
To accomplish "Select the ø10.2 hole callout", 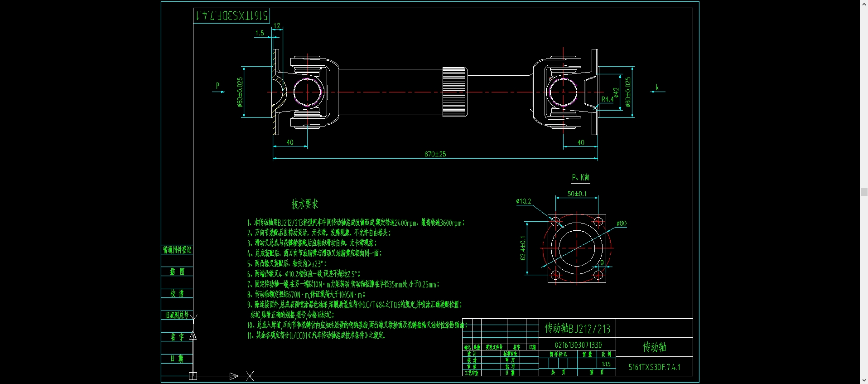I will (524, 201).
